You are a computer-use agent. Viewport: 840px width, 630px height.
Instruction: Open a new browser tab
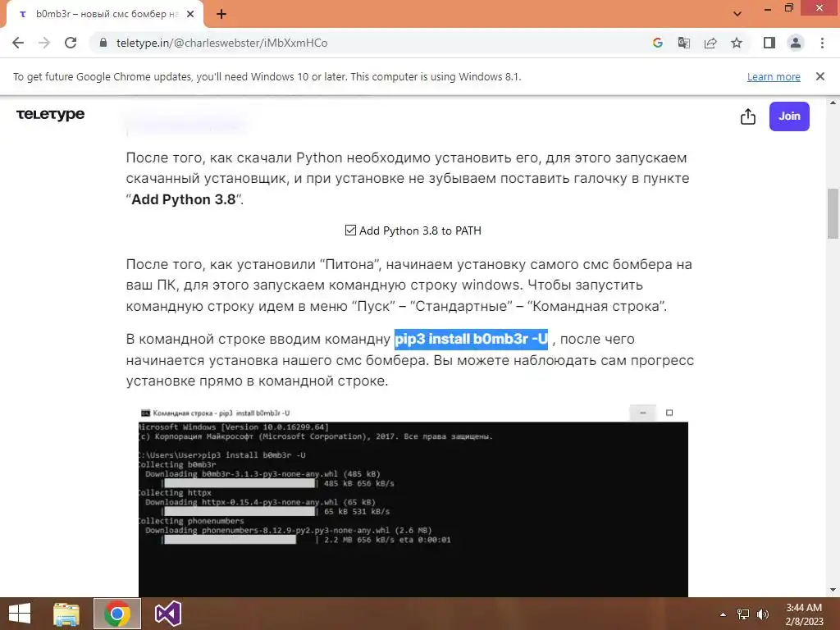[221, 15]
